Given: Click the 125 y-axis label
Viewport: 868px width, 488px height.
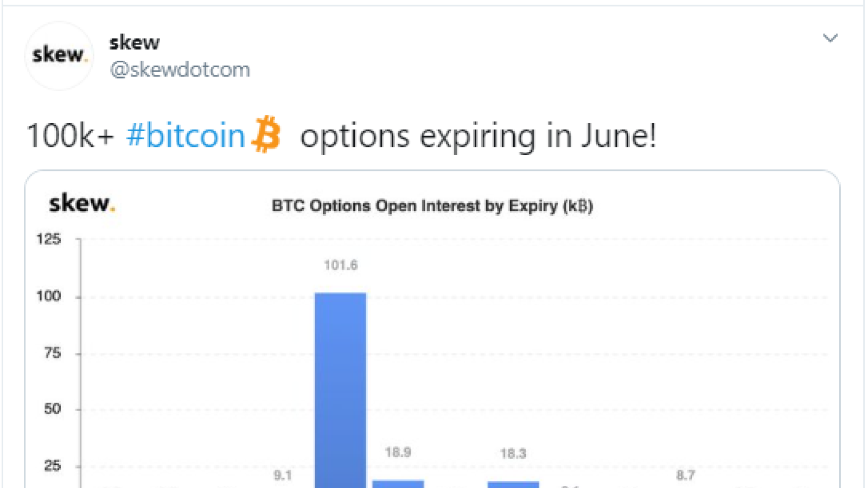Looking at the screenshot, I should [x=48, y=239].
